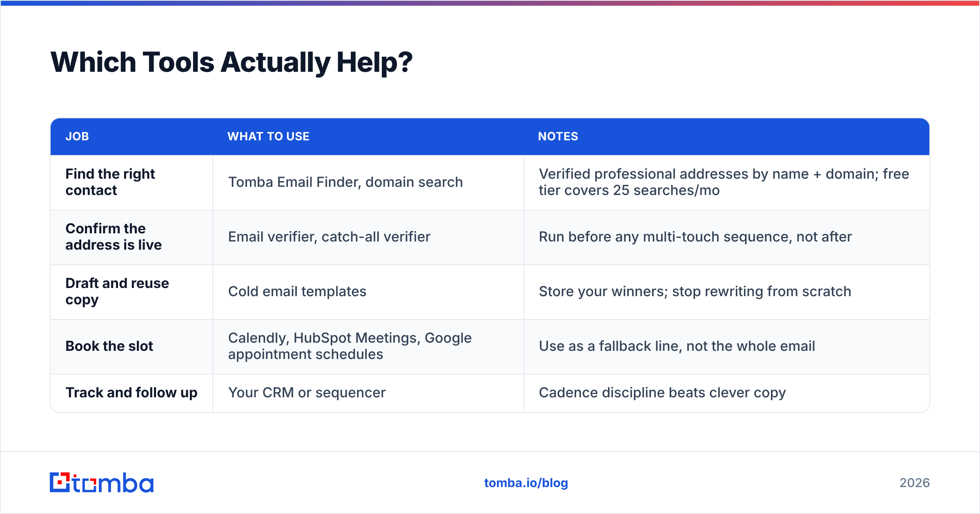Click the 'Which Tools Actually Help?' heading
This screenshot has width=980, height=514.
click(232, 62)
